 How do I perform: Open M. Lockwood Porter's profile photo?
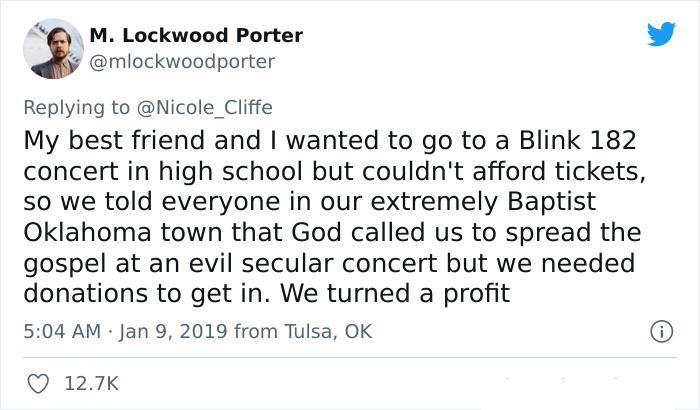pyautogui.click(x=54, y=49)
